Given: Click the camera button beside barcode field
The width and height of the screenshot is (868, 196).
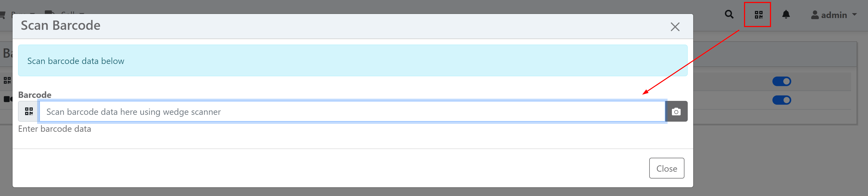Looking at the screenshot, I should tap(676, 112).
